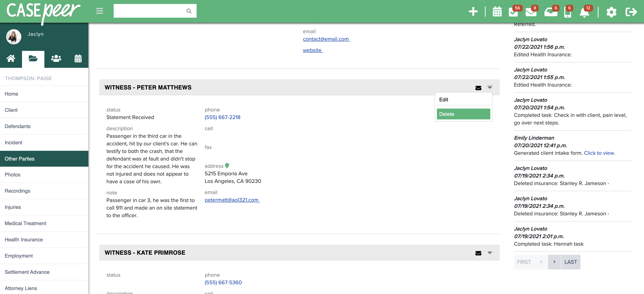This screenshot has width=644, height=294.
Task: Open the phone icon with 6 notifications
Action: 568,12
